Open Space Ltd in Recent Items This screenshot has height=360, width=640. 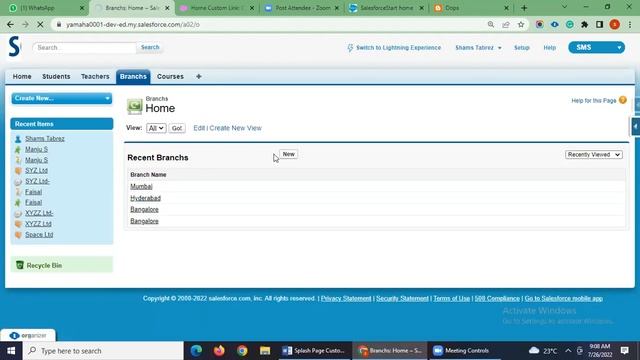pyautogui.click(x=39, y=235)
